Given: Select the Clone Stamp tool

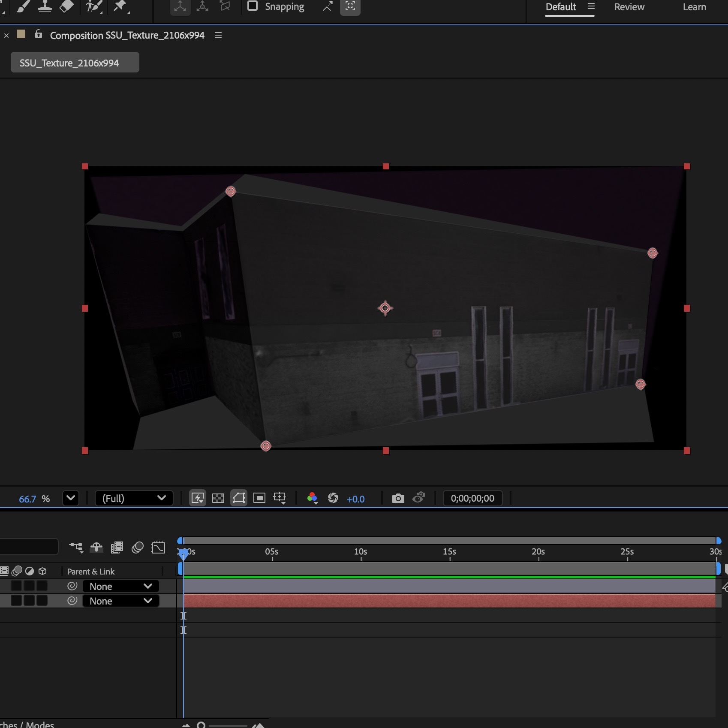Looking at the screenshot, I should coord(45,6).
